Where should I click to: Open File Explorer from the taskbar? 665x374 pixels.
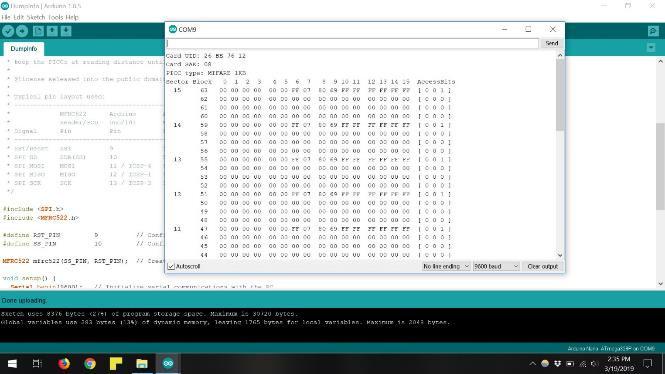[x=142, y=363]
